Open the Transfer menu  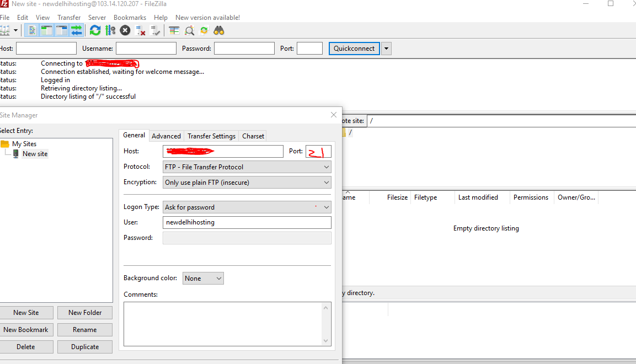68,17
